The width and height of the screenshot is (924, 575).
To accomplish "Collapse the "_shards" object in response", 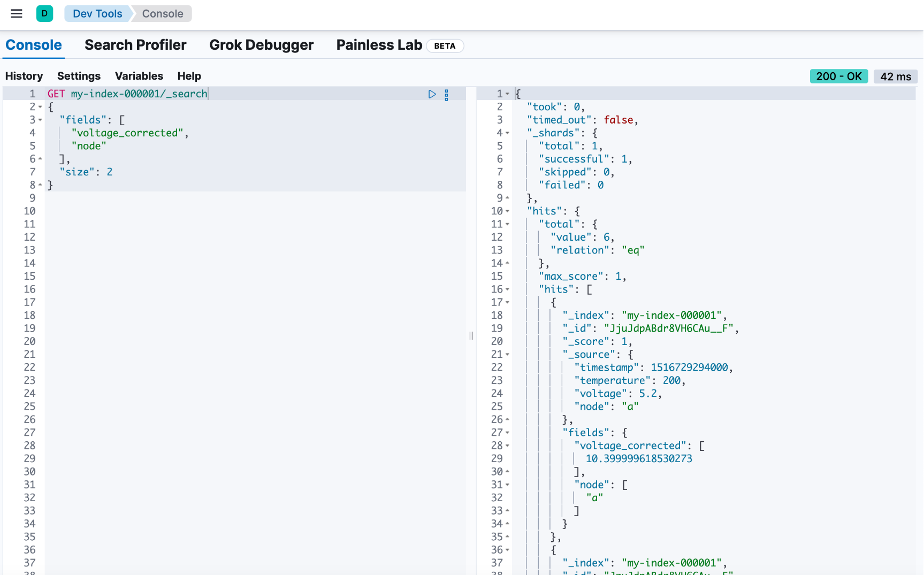I will pyautogui.click(x=507, y=133).
